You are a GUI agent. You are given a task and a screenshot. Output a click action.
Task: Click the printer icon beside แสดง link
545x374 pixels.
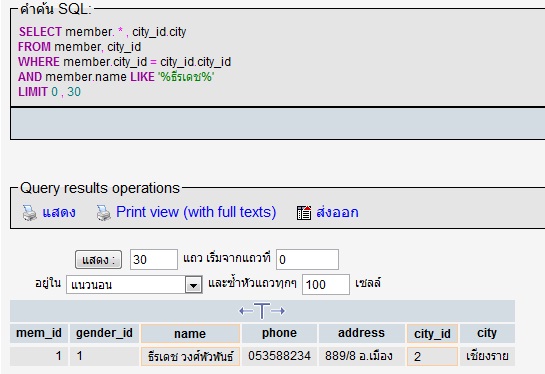tap(30, 213)
